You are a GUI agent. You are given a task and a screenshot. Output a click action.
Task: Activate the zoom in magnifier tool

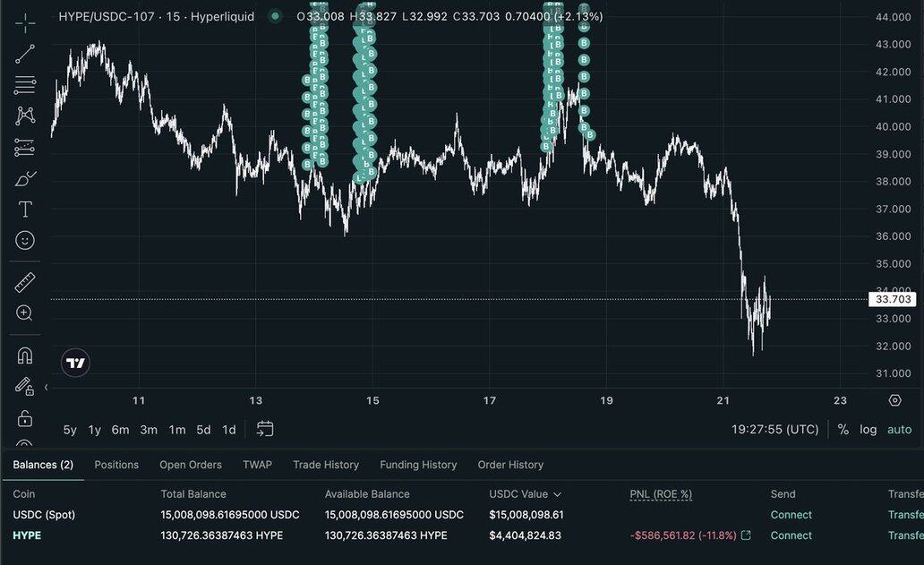pos(25,313)
